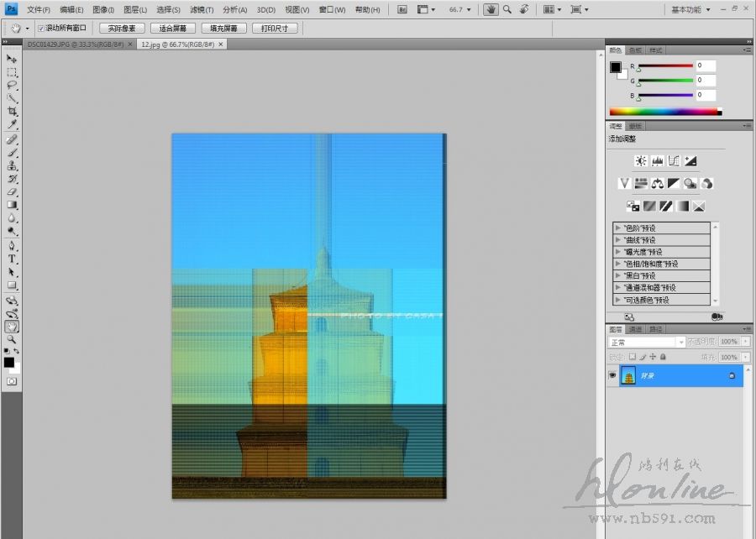Launch Adobe Bridge from top bar

[x=402, y=10]
